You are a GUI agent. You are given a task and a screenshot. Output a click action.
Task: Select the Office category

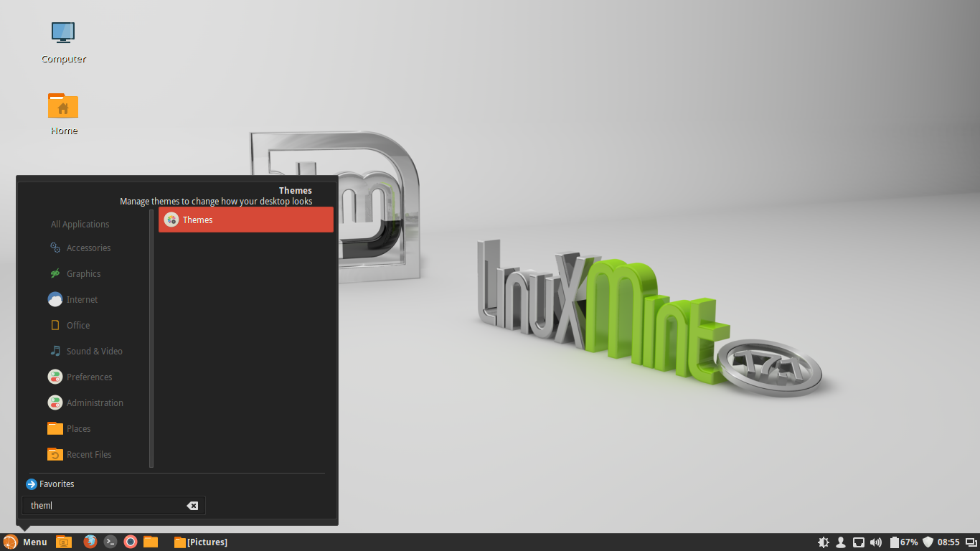(x=70, y=325)
